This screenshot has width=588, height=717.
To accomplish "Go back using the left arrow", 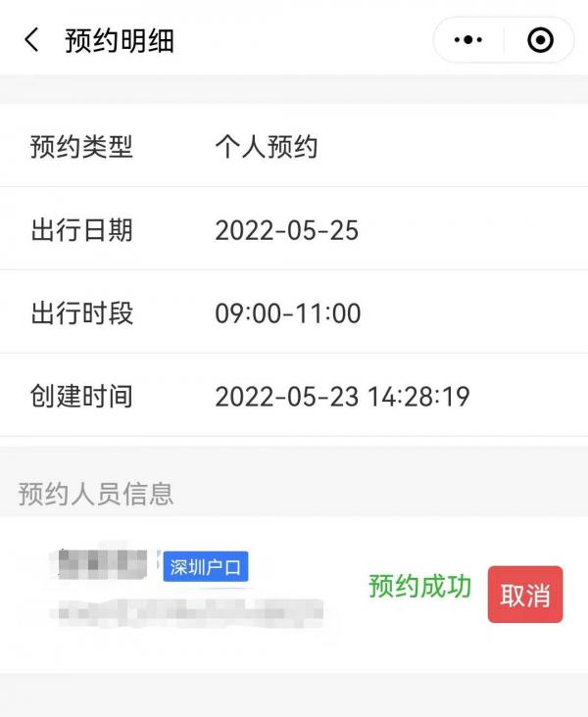I will point(31,40).
